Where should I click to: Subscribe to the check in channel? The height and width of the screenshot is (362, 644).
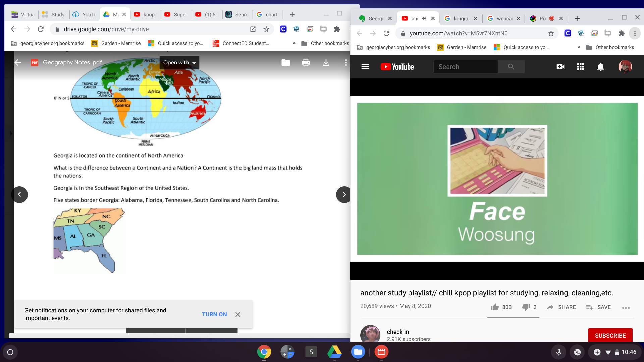pos(610,335)
